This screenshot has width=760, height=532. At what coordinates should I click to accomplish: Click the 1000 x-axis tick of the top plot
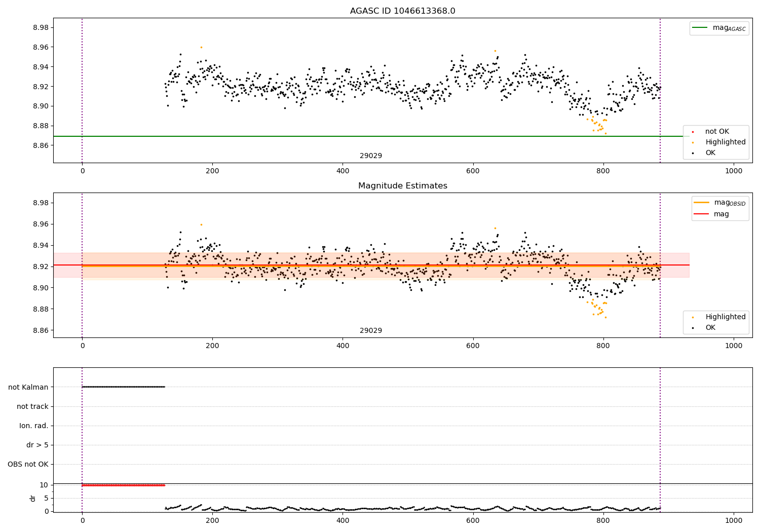[x=734, y=171]
